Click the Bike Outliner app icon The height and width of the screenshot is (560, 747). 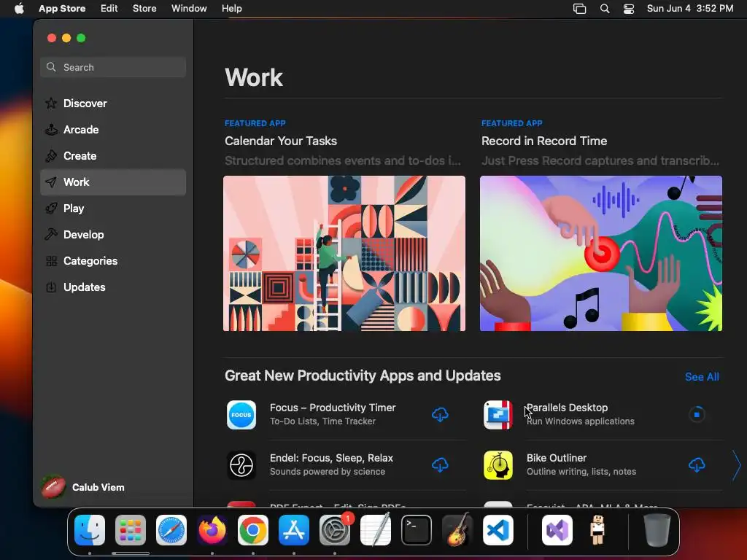point(498,464)
